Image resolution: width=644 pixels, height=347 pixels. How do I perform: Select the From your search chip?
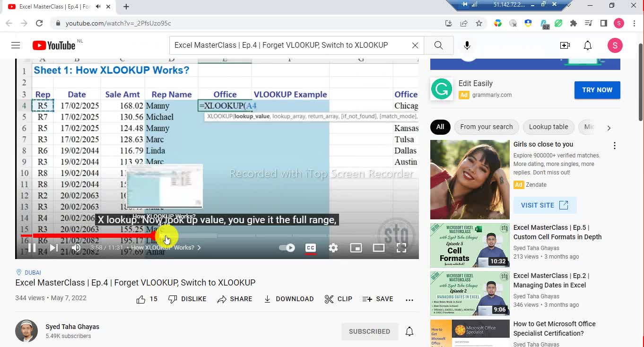coord(486,127)
